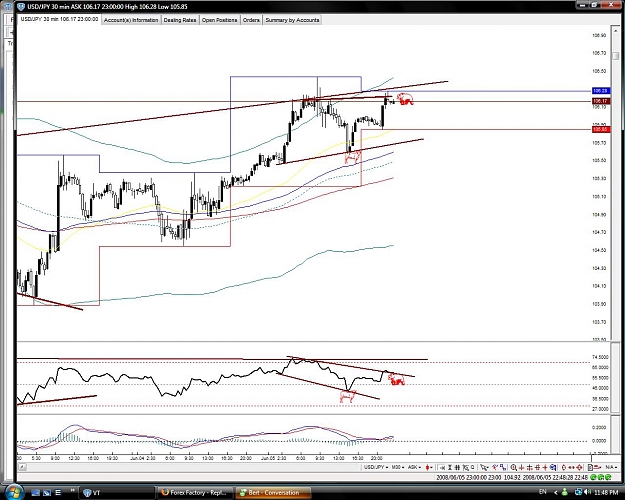Open the Windows Start orb
625x500 pixels.
pyautogui.click(x=14, y=492)
